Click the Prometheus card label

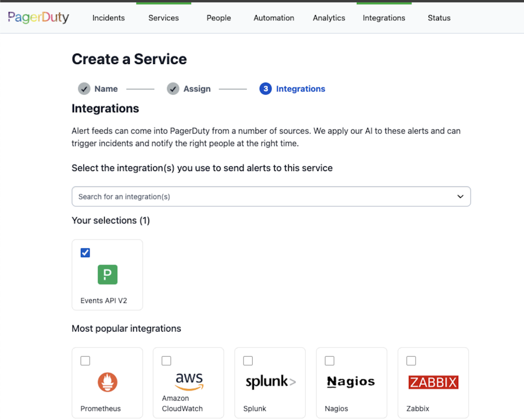coord(101,408)
